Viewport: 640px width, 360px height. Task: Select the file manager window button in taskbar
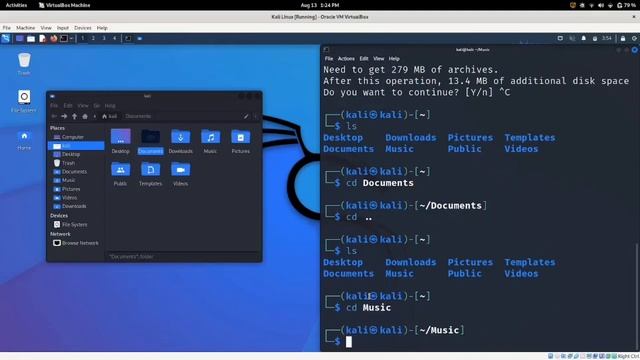click(x=140, y=38)
